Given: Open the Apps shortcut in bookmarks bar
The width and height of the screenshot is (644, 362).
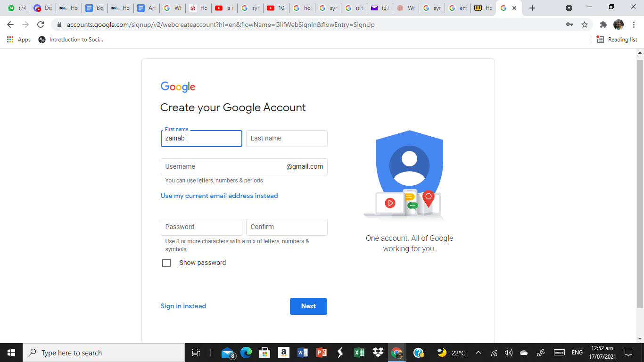Looking at the screenshot, I should point(19,40).
